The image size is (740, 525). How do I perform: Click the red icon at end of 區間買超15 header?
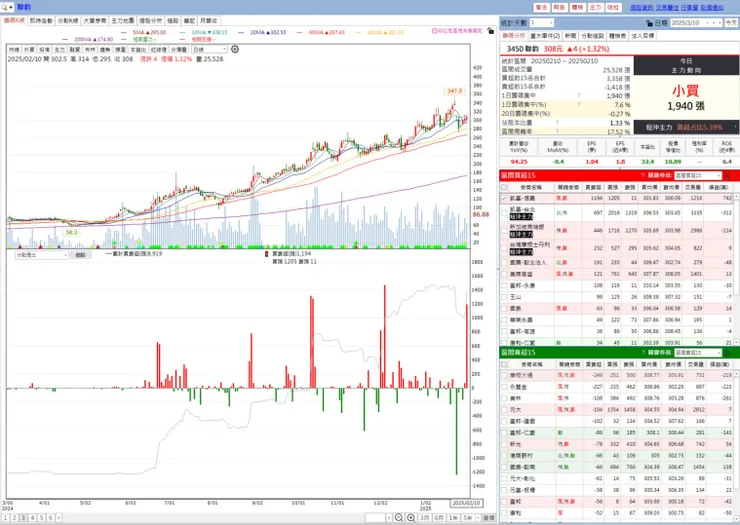coord(727,176)
